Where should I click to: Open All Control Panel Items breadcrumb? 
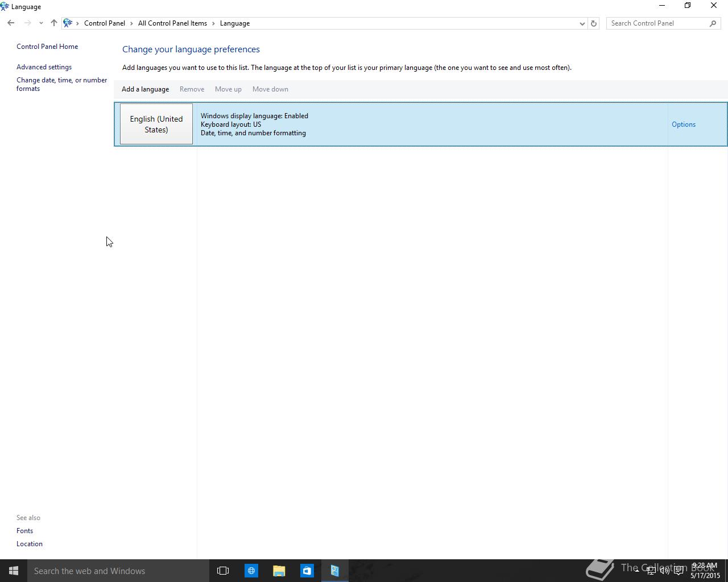point(172,23)
